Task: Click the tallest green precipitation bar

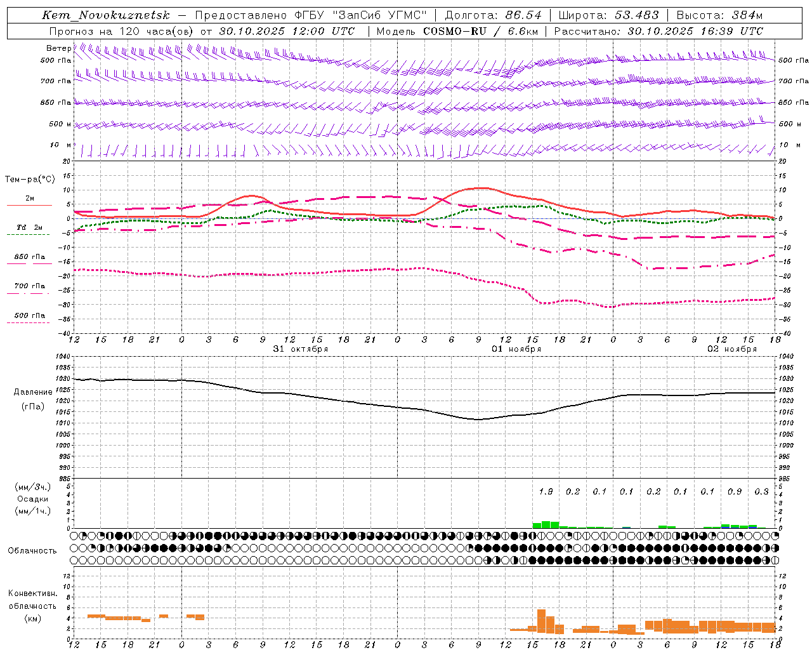Action: [546, 525]
